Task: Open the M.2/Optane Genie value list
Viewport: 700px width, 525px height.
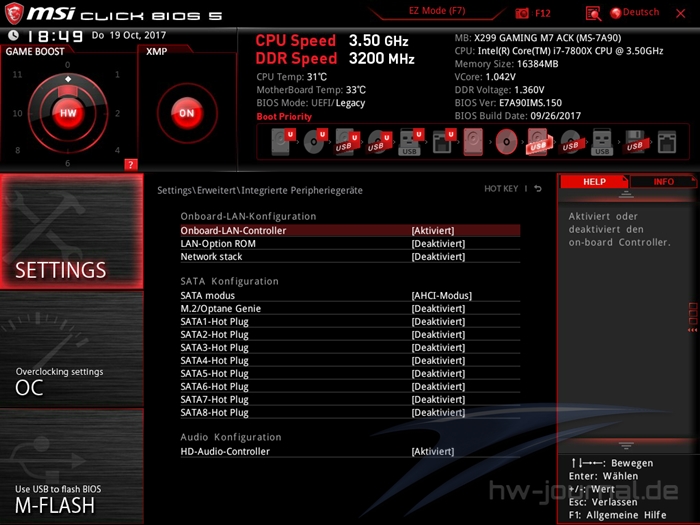Action: [438, 308]
